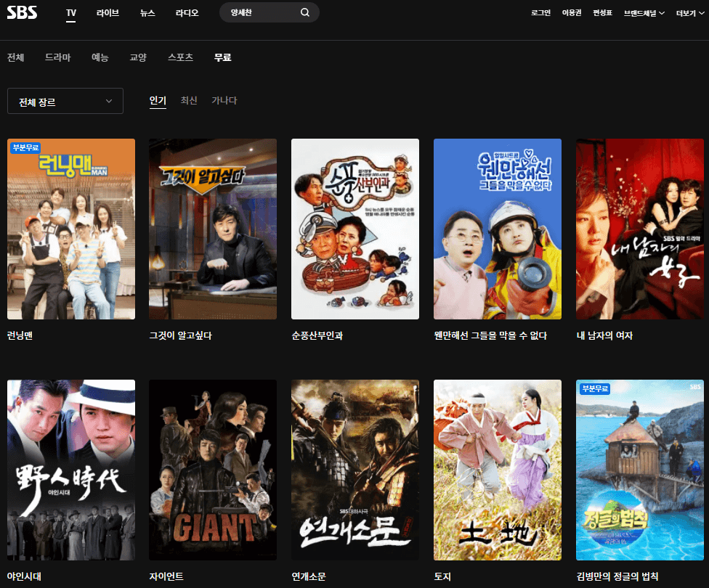709x588 pixels.
Task: Select the 예능 category
Action: (x=100, y=57)
